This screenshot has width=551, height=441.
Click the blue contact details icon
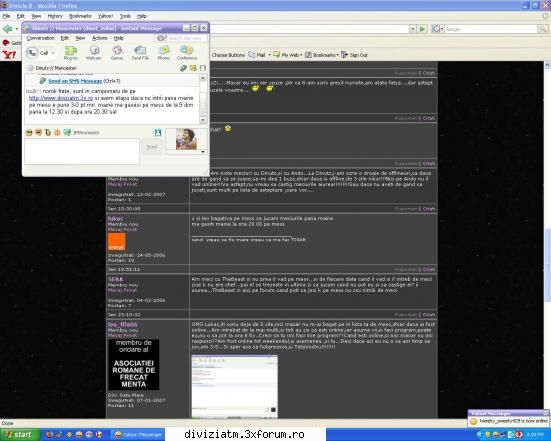point(158,132)
